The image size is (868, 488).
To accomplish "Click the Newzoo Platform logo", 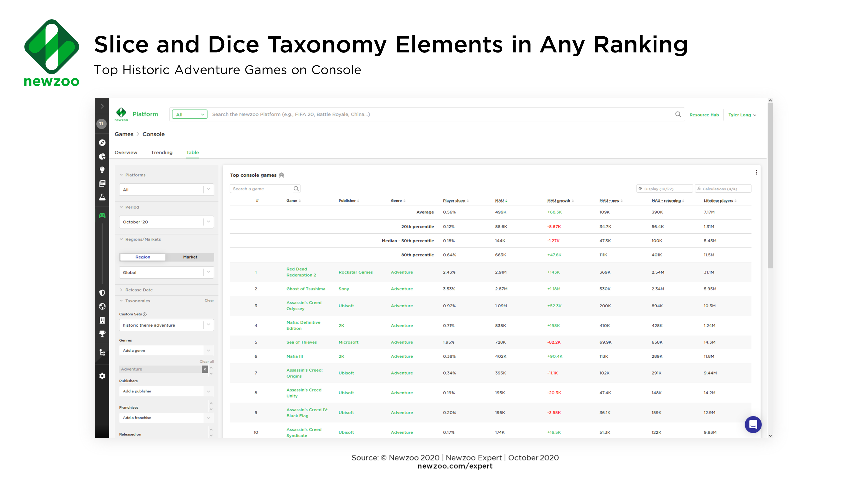I will [x=136, y=115].
